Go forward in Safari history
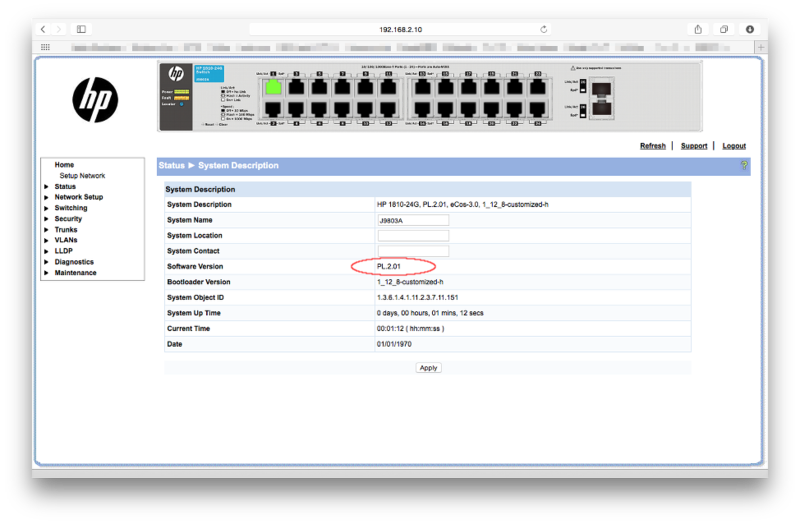This screenshot has height=524, width=800. point(59,29)
